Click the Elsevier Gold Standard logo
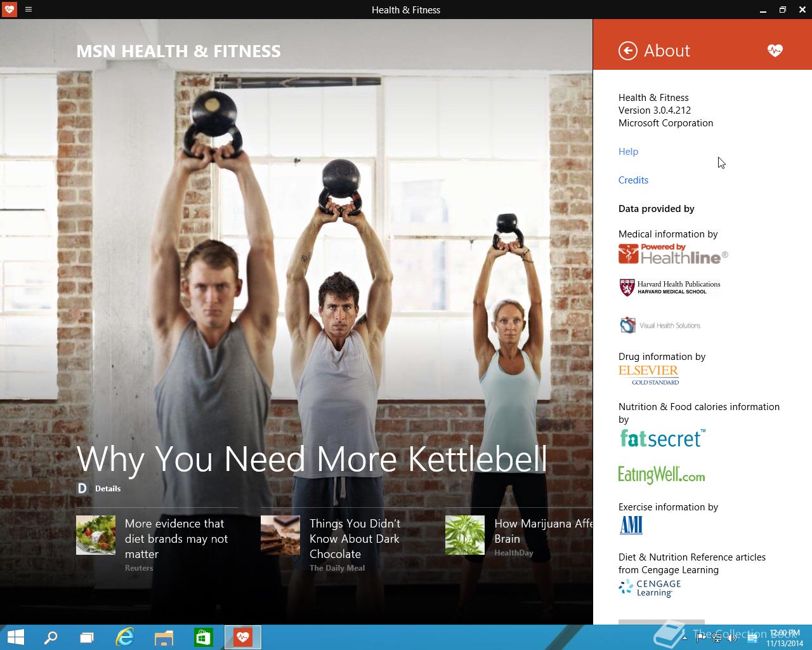Screen dimensions: 812x650 pos(648,375)
